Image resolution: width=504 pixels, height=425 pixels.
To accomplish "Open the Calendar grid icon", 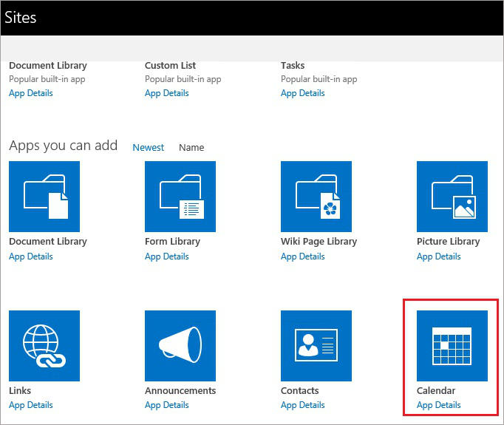I will [x=452, y=346].
